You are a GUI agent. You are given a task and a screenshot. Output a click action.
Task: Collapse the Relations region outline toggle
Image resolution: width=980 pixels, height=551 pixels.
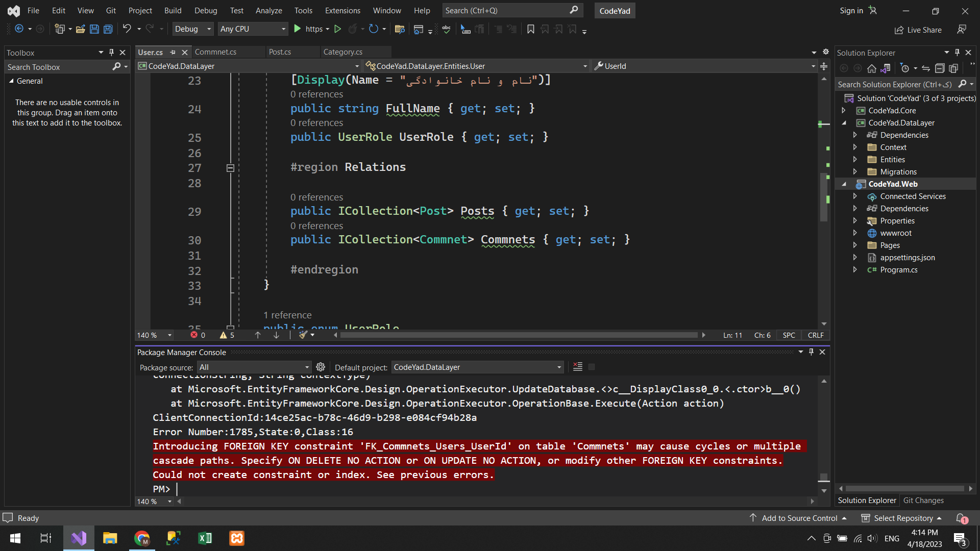pyautogui.click(x=230, y=168)
